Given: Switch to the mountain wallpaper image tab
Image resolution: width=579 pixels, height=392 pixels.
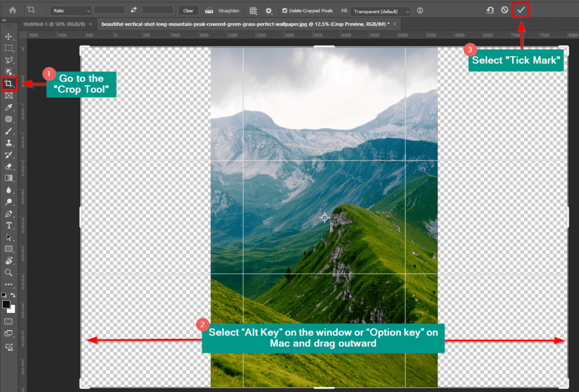Looking at the screenshot, I should pyautogui.click(x=243, y=24).
